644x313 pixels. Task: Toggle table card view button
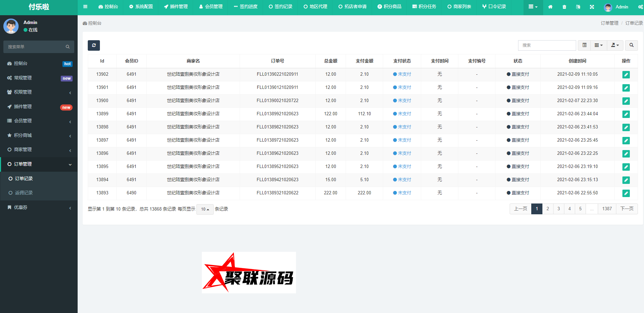[x=585, y=45]
